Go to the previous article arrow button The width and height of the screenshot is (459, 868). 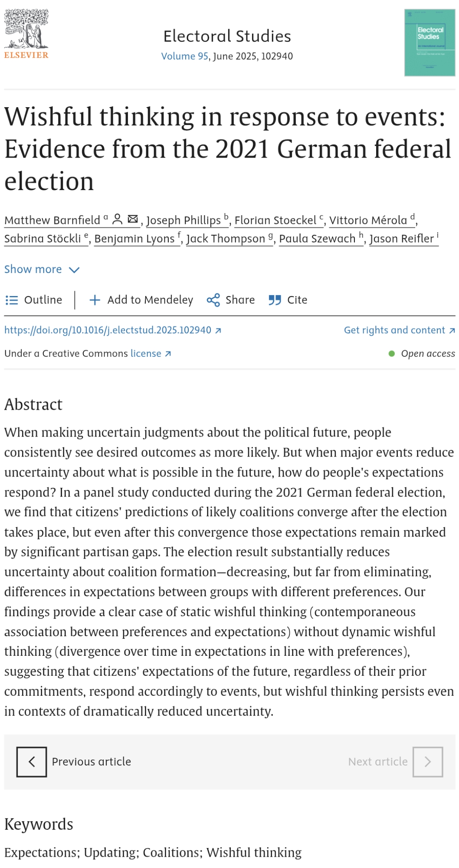(x=32, y=762)
